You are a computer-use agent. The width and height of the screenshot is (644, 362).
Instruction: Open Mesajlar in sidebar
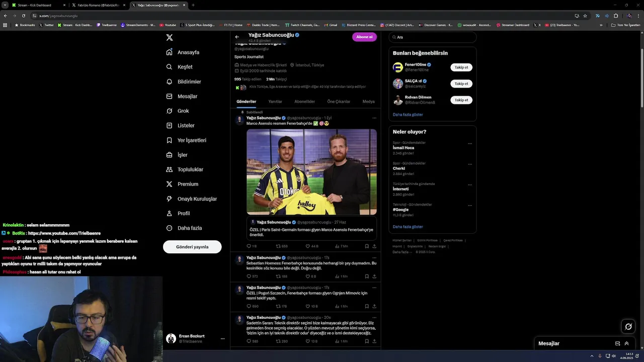pos(182,96)
